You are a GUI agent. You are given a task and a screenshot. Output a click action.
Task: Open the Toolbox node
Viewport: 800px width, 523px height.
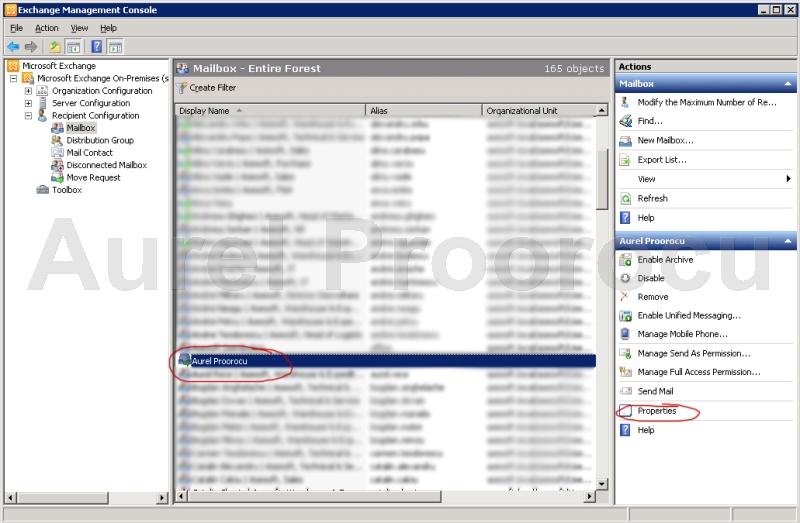coord(67,190)
